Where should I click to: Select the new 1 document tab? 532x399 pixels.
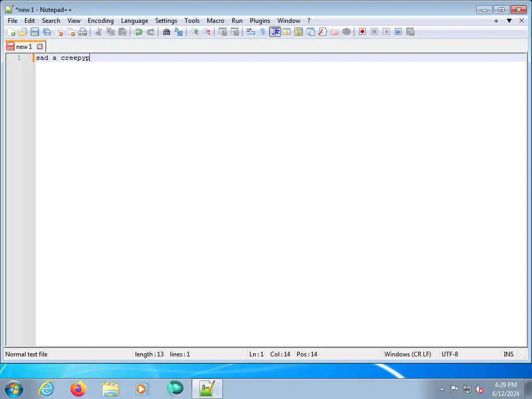click(24, 46)
